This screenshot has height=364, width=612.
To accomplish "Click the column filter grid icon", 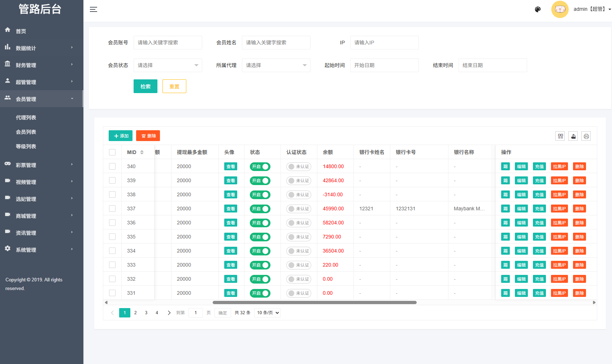I will (x=560, y=136).
